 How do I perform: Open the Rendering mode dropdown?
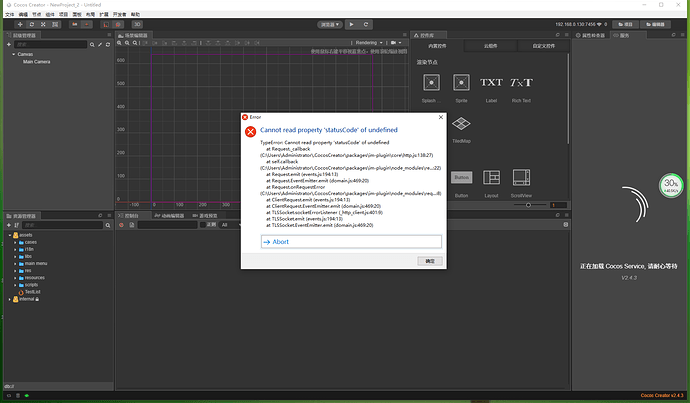pos(369,43)
